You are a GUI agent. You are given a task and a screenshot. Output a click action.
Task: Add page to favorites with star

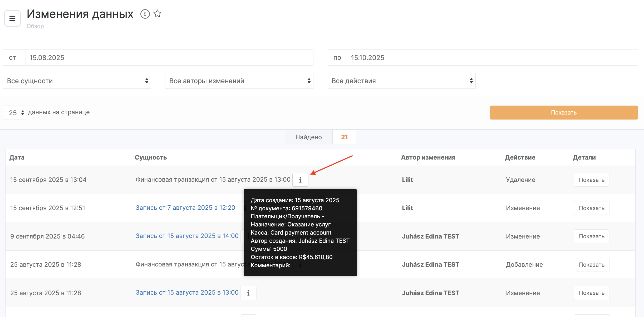coord(157,13)
